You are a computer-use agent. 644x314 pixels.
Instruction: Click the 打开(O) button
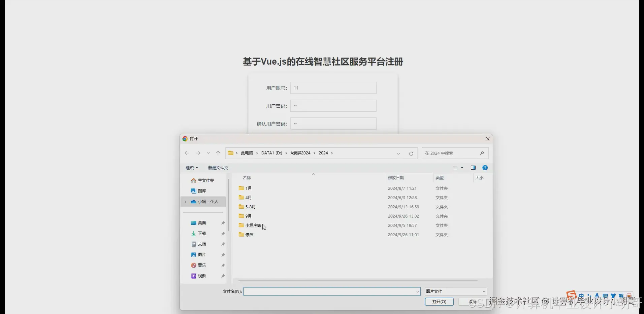(439, 302)
